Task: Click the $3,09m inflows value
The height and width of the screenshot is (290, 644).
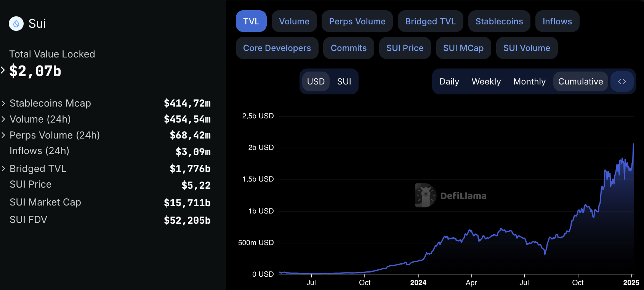Action: tap(193, 152)
